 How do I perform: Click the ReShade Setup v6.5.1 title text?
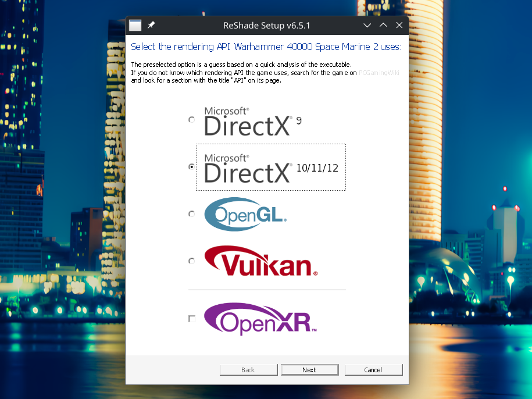[x=267, y=26]
